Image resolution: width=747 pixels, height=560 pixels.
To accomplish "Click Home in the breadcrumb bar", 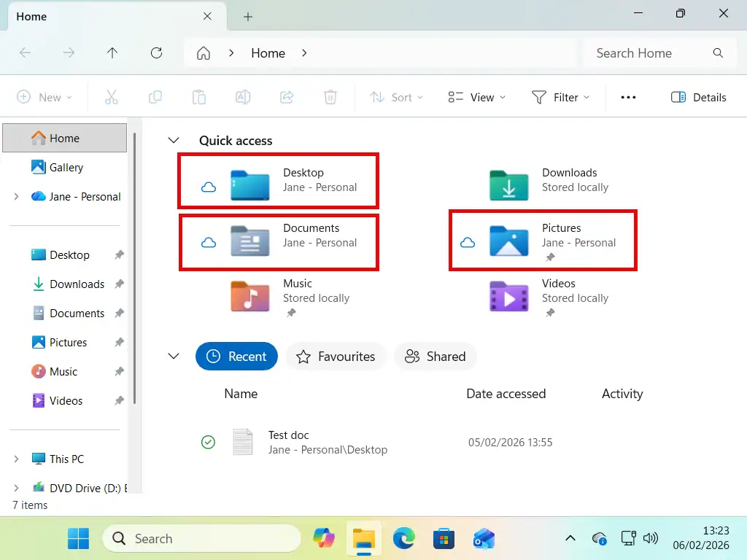I will (x=268, y=52).
